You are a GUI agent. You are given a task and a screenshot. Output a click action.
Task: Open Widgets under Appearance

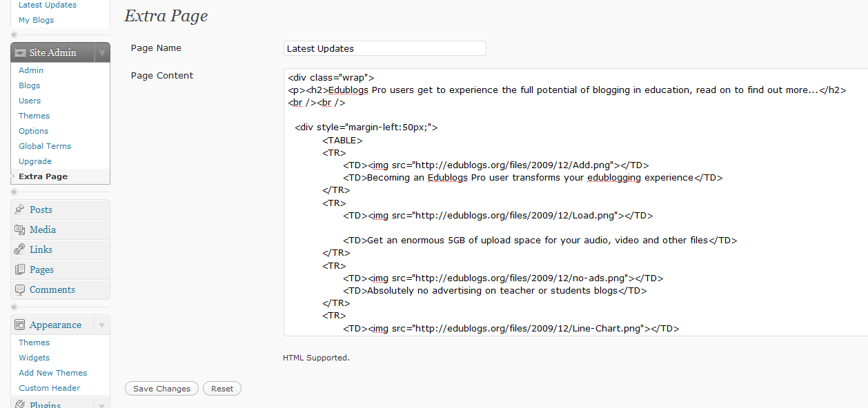[34, 358]
